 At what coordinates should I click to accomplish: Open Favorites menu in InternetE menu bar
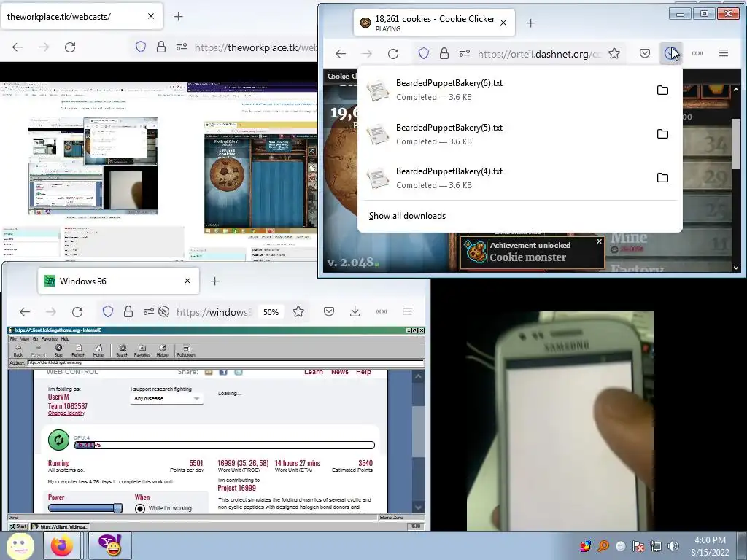pos(49,339)
